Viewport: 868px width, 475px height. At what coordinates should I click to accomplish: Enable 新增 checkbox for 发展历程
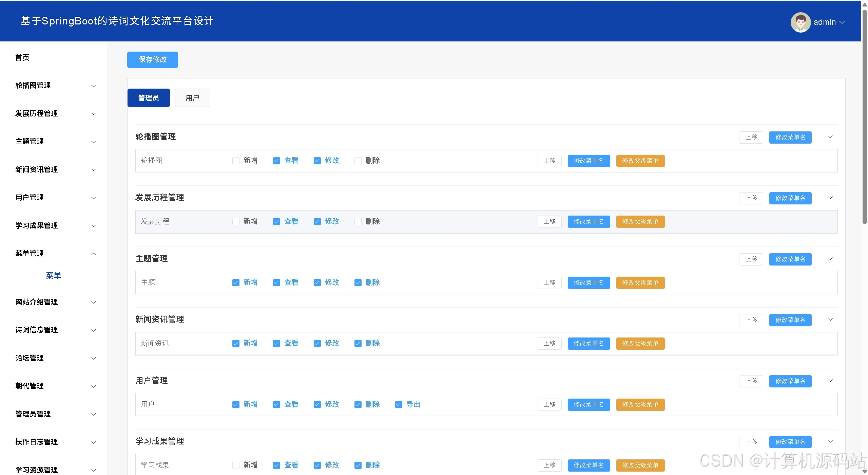(x=236, y=221)
